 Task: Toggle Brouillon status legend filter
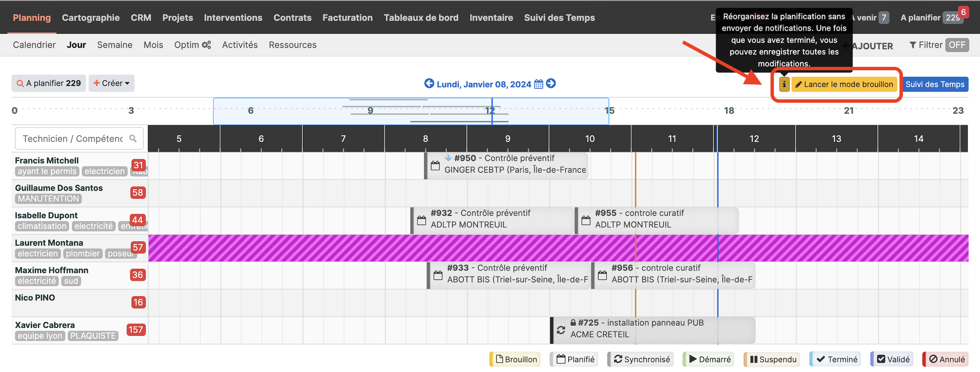pos(515,359)
